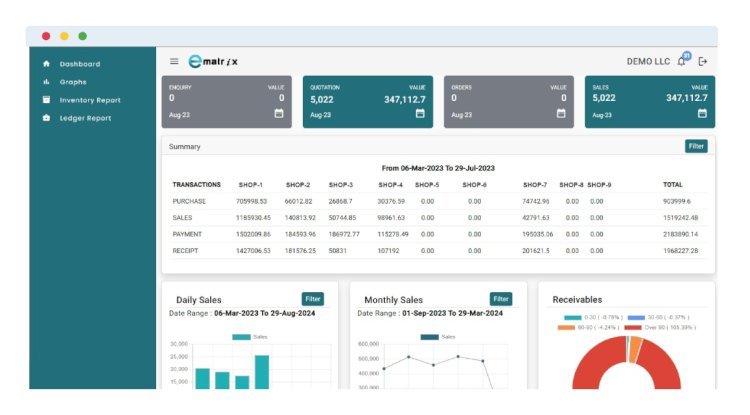Open Ledger Report from sidebar
750x415 pixels.
click(85, 118)
